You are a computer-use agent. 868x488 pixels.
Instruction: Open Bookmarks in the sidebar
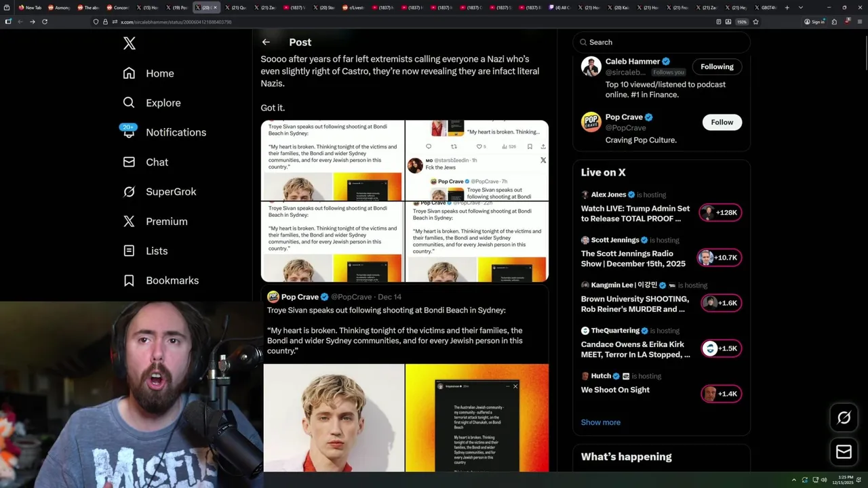[160, 280]
